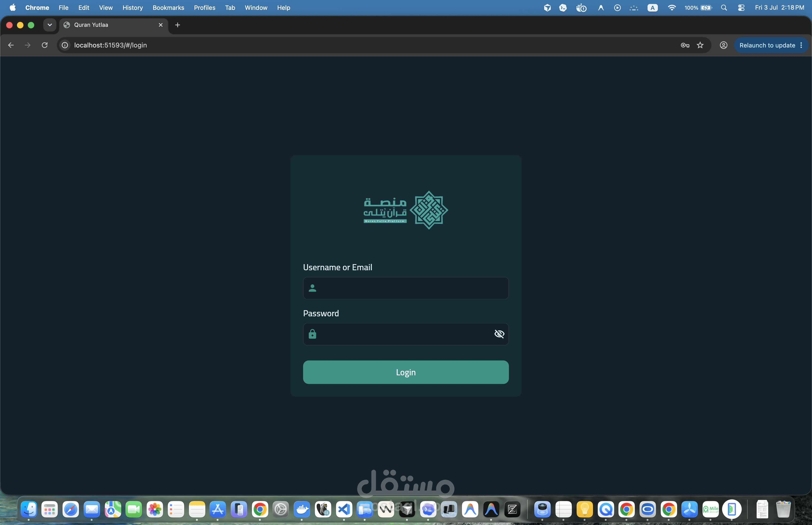The image size is (812, 525).
Task: Open the Chrome app menu
Action: click(x=37, y=8)
